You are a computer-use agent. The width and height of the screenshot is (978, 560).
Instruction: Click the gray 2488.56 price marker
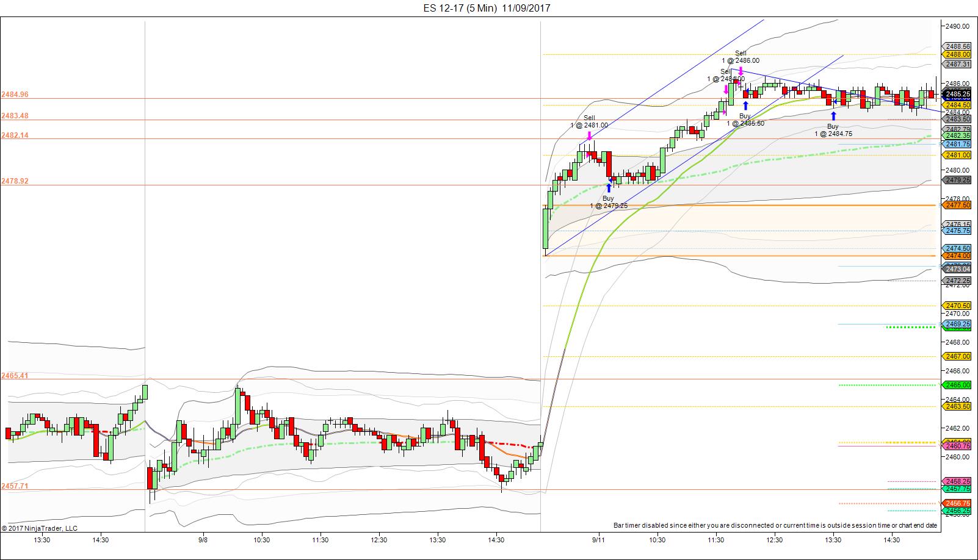[957, 46]
